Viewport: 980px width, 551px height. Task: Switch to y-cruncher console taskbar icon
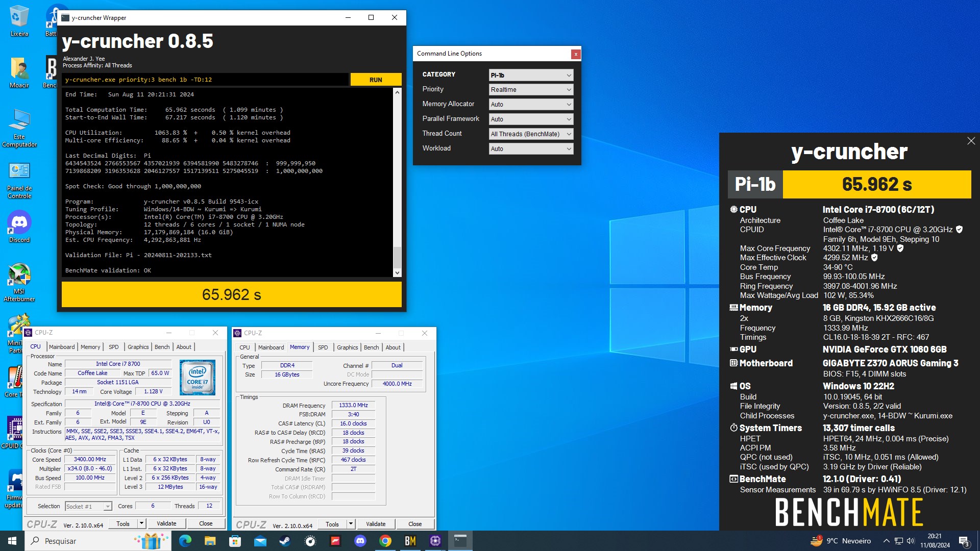pos(460,541)
